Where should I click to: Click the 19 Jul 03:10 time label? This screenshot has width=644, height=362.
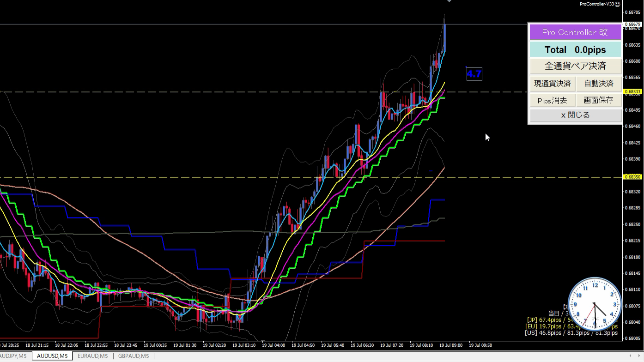pos(244,345)
